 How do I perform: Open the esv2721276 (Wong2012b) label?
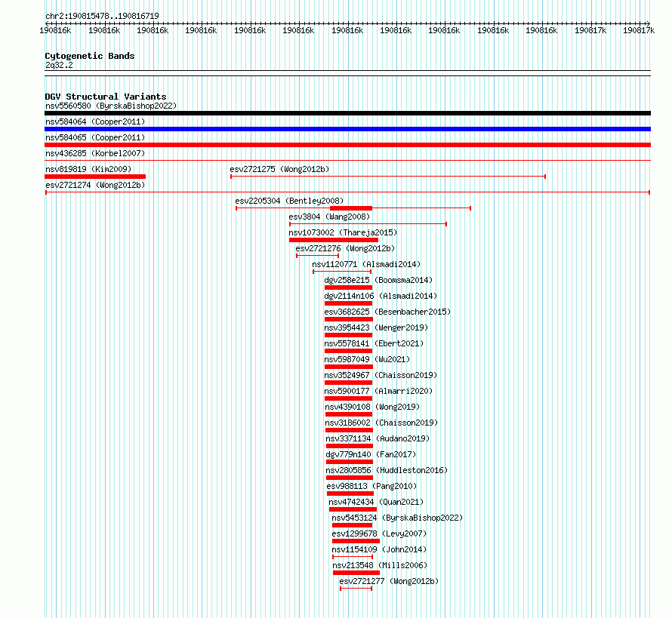345,248
